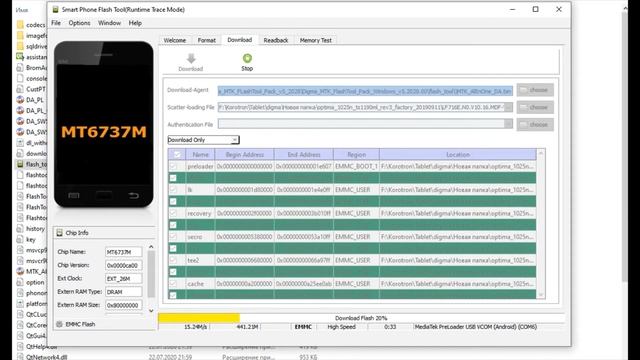Click choose button for Scatter-loading File
Image resolution: width=640 pixels, height=360 pixels.
(x=535, y=107)
